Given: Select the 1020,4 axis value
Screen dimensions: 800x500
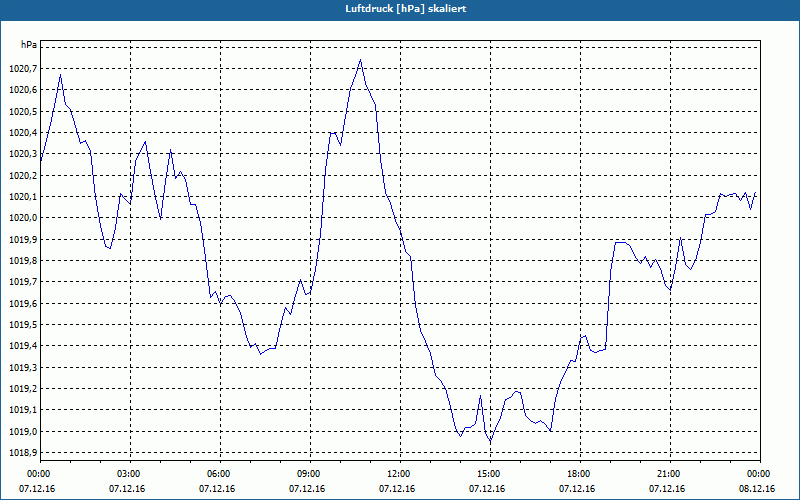Looking at the screenshot, I should [x=23, y=133].
